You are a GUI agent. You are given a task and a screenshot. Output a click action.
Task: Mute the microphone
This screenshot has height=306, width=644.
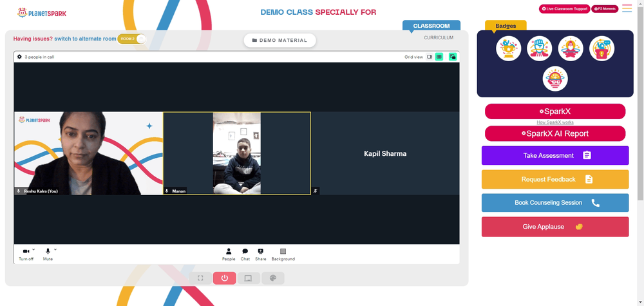(48, 254)
